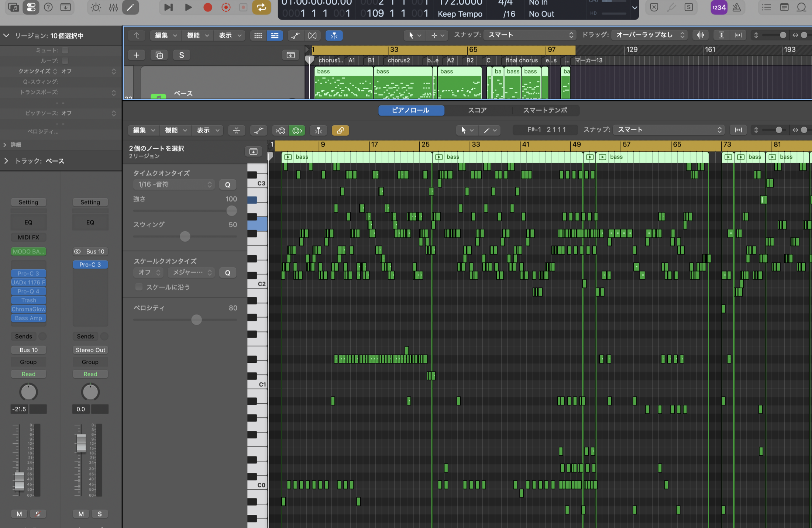
Task: Open MODO BA... instrument slot
Action: 28,251
